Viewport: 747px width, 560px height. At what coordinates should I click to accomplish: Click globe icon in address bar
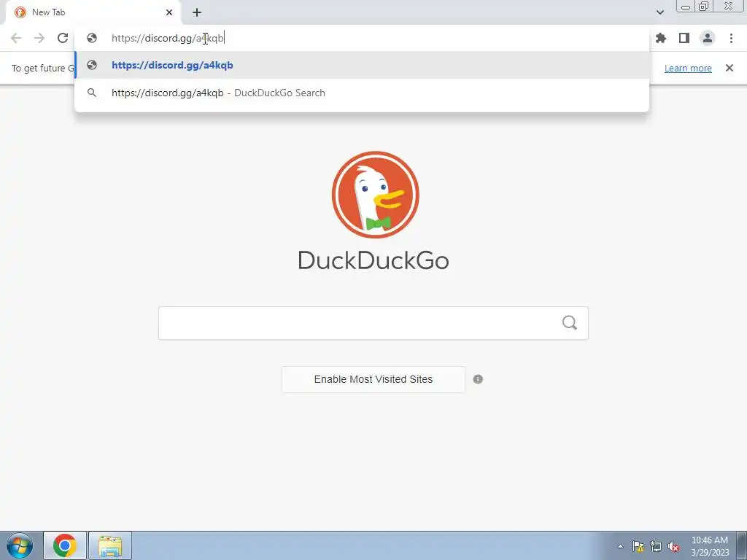92,38
